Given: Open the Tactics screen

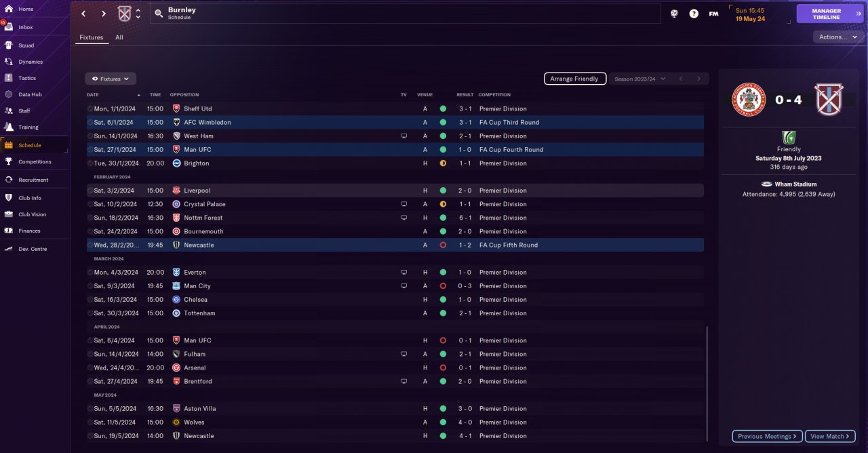Looking at the screenshot, I should coord(34,78).
